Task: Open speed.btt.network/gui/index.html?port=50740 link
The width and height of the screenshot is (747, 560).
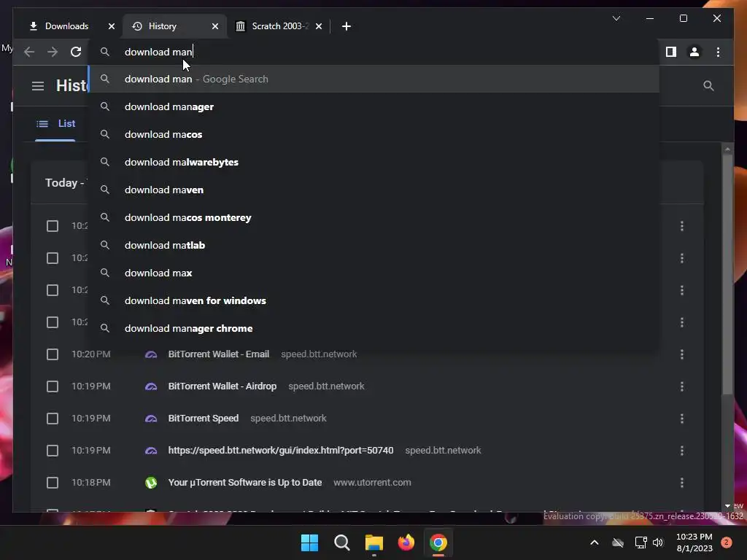Action: coord(281,451)
